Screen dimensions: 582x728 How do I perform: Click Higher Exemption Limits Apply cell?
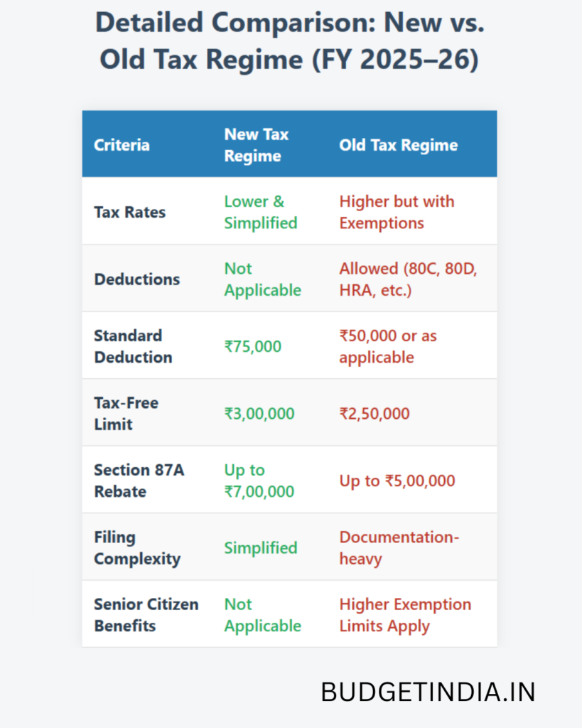click(x=405, y=615)
